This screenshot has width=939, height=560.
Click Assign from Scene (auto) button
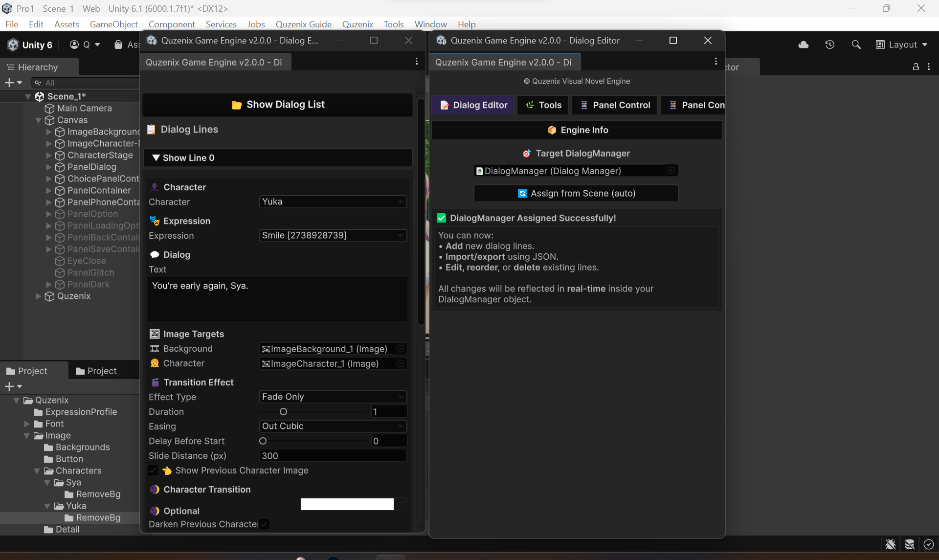pos(576,193)
